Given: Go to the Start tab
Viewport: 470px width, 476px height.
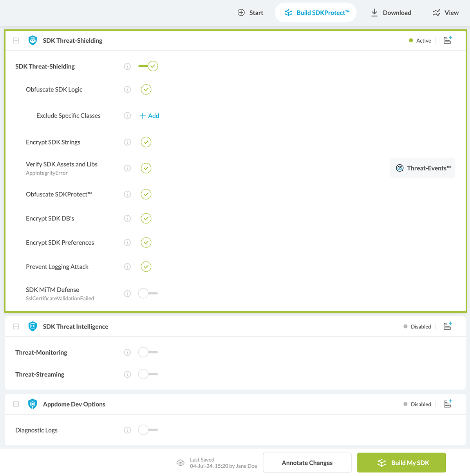Looking at the screenshot, I should coord(251,13).
